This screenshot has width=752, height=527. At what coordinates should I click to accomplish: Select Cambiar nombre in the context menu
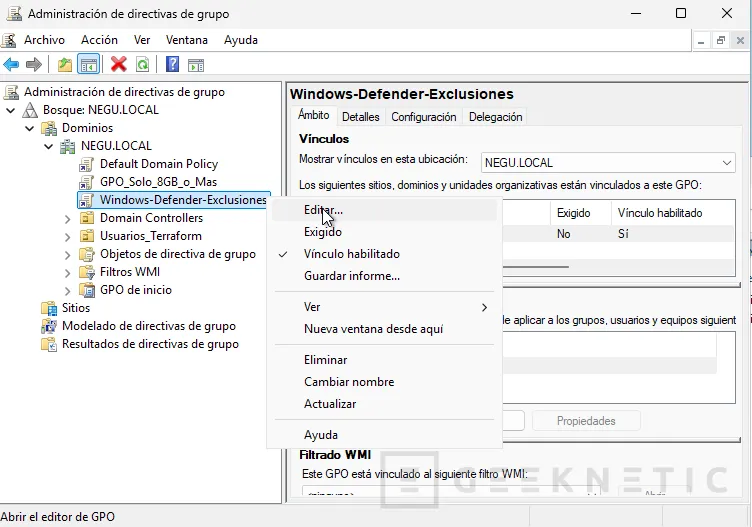coord(384,382)
